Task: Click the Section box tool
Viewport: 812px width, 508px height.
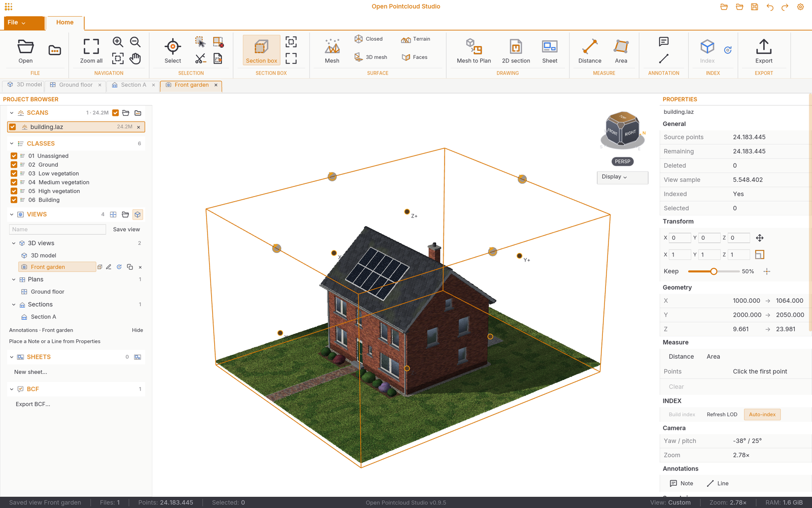Action: point(261,50)
